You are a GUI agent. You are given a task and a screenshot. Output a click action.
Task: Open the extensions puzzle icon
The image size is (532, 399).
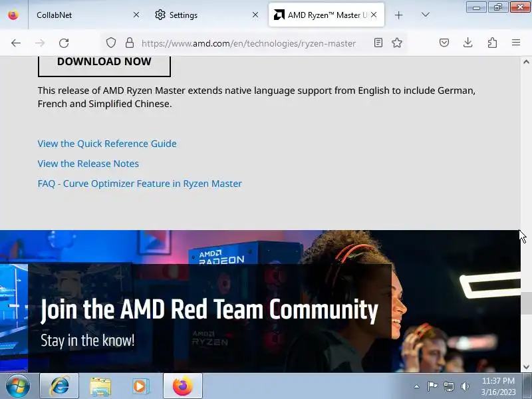[x=492, y=43]
